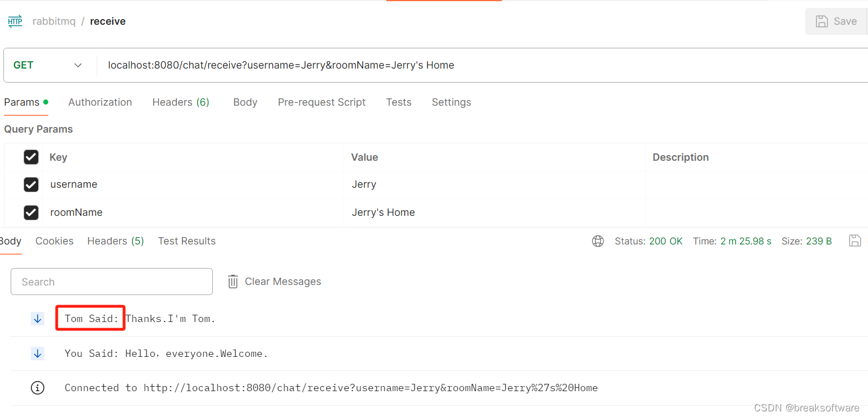Click the info icon on Connected message
This screenshot has height=417, width=868.
tap(38, 388)
